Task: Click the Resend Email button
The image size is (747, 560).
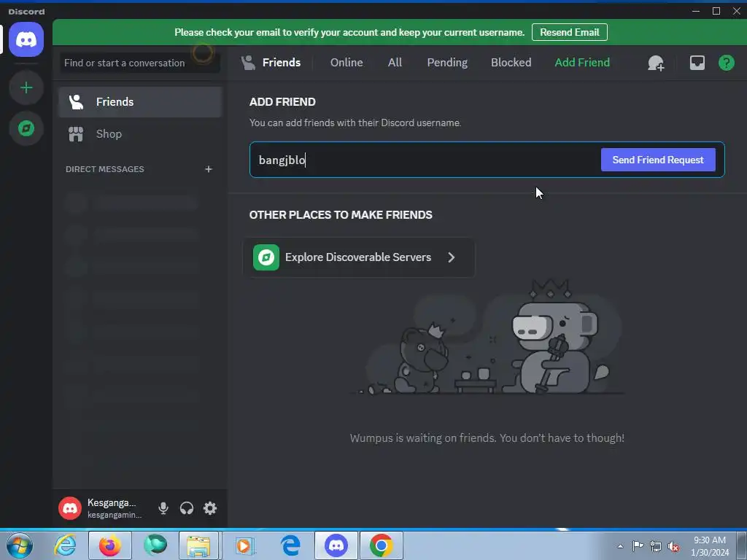Action: click(569, 32)
